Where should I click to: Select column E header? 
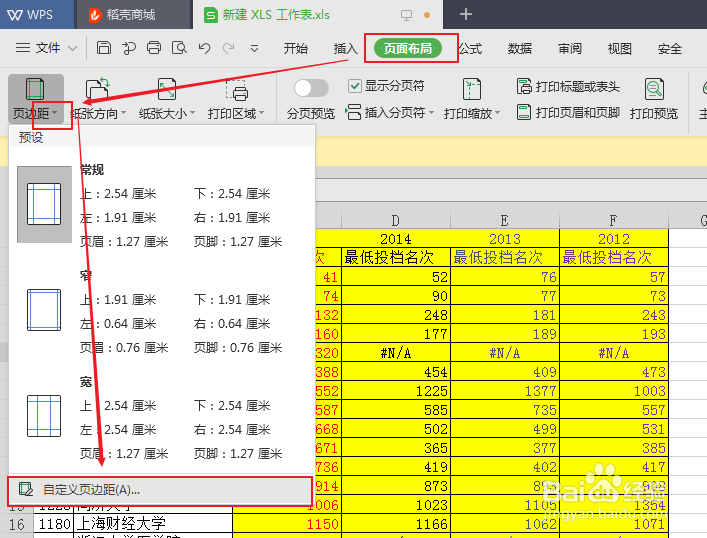pos(505,220)
